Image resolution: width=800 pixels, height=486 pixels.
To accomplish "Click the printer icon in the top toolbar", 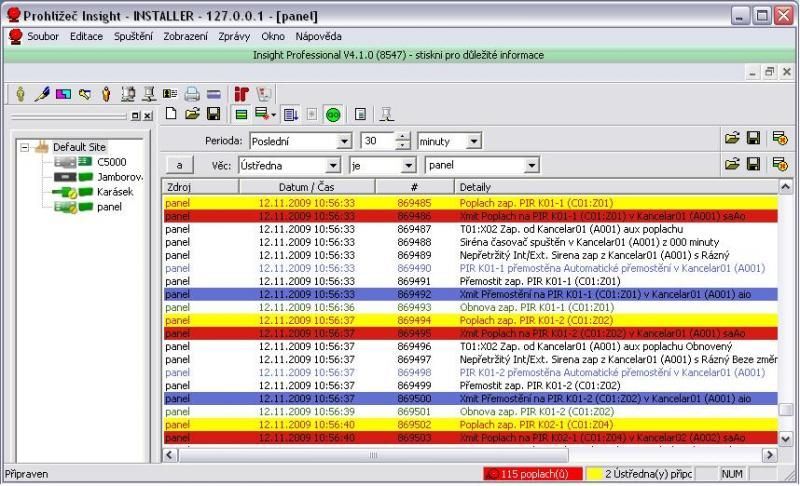I will click(x=191, y=93).
